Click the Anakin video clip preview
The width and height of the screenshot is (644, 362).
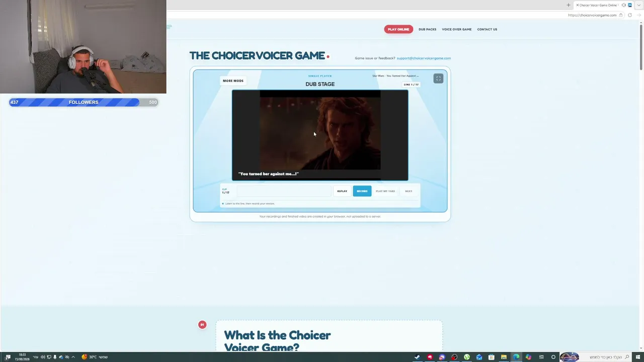coord(320,135)
